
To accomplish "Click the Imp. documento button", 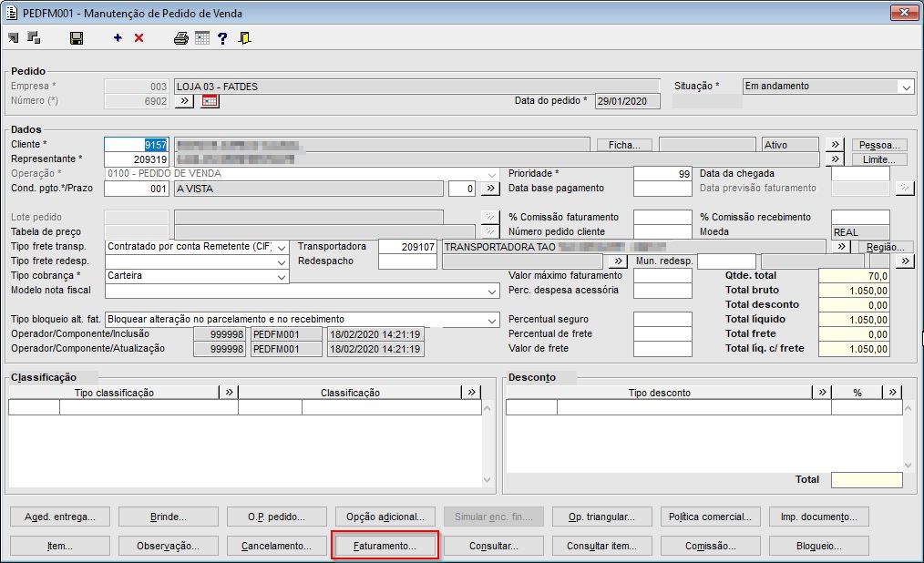I will pyautogui.click(x=818, y=517).
